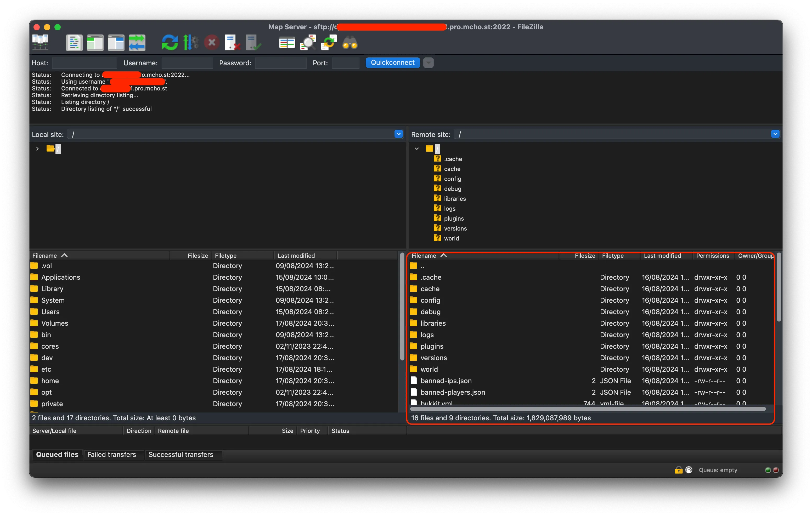Collapse remote root folder tree
The image size is (812, 516).
pyautogui.click(x=417, y=149)
